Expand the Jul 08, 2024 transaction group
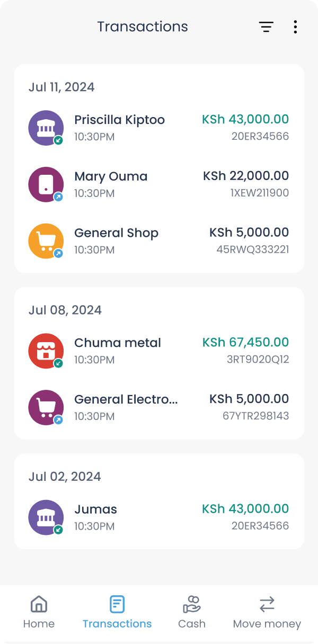 [x=65, y=310]
